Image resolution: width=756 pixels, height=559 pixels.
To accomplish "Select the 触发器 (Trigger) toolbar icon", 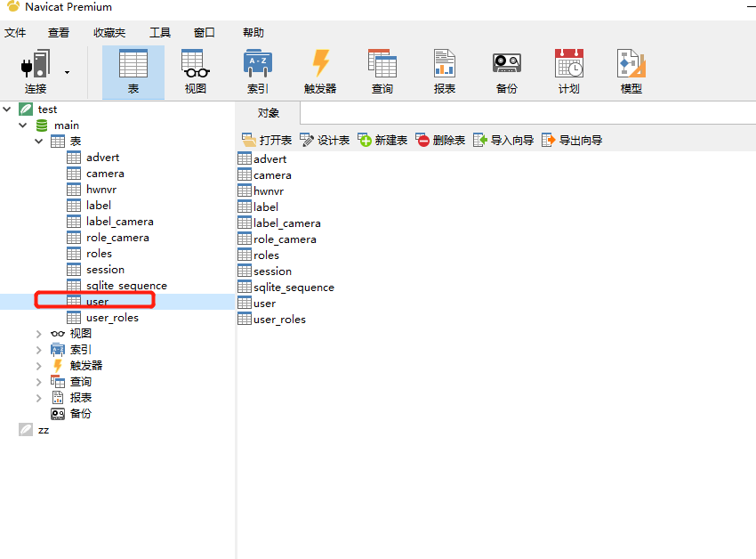I will click(319, 71).
